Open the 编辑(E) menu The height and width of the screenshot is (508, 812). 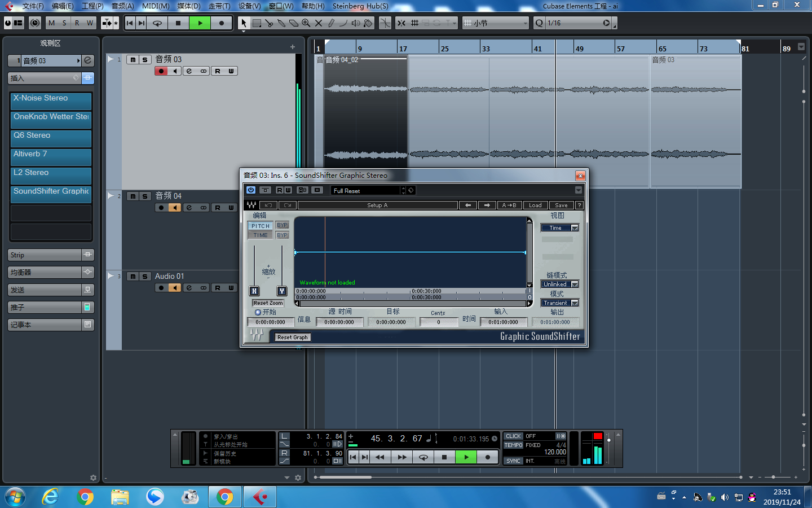tap(63, 6)
